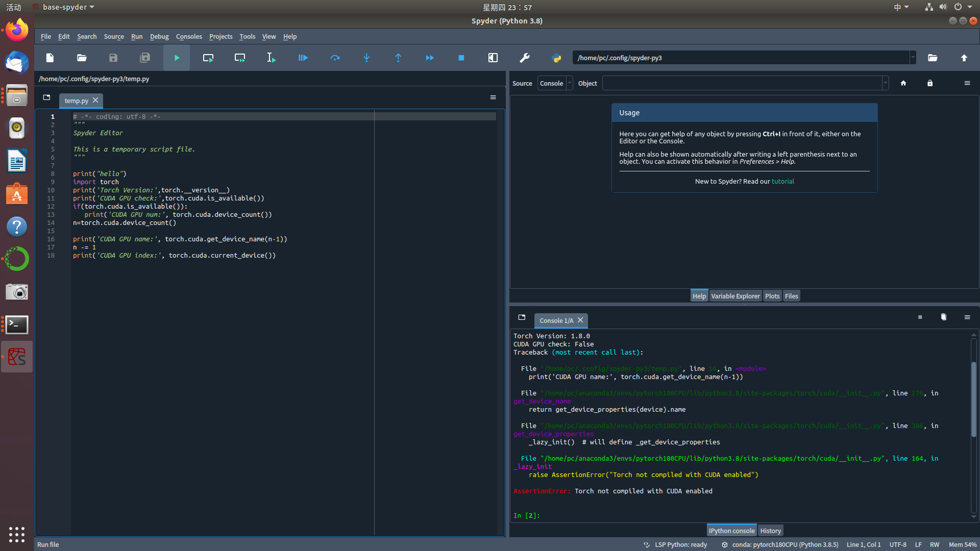Image resolution: width=980 pixels, height=551 pixels.
Task: Show applications grid in dock
Action: pos(17,534)
